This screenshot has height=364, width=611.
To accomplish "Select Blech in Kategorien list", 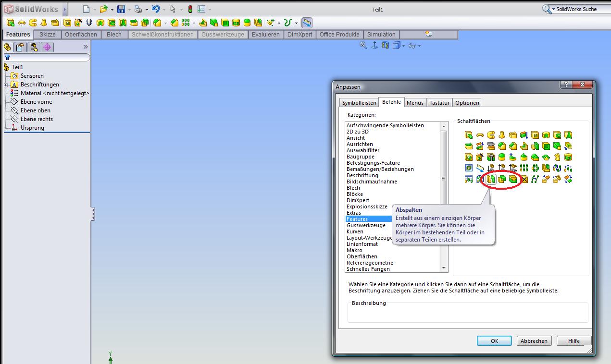I will 353,188.
